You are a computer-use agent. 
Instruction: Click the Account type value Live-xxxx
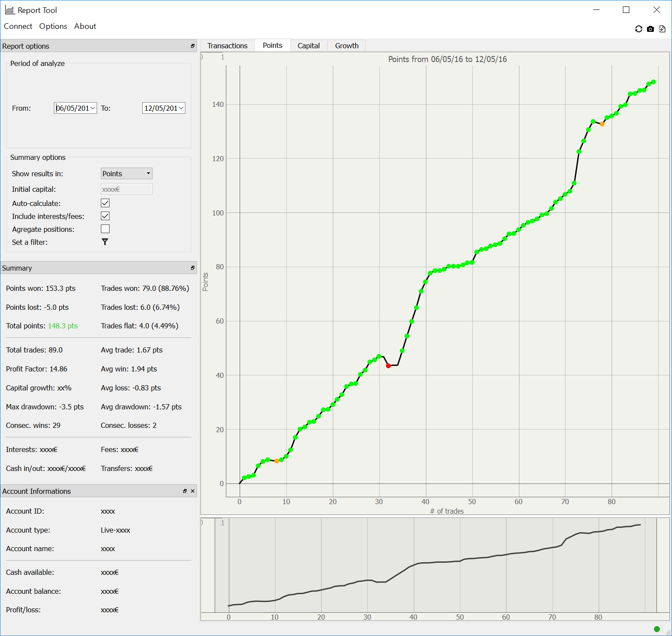coord(116,530)
